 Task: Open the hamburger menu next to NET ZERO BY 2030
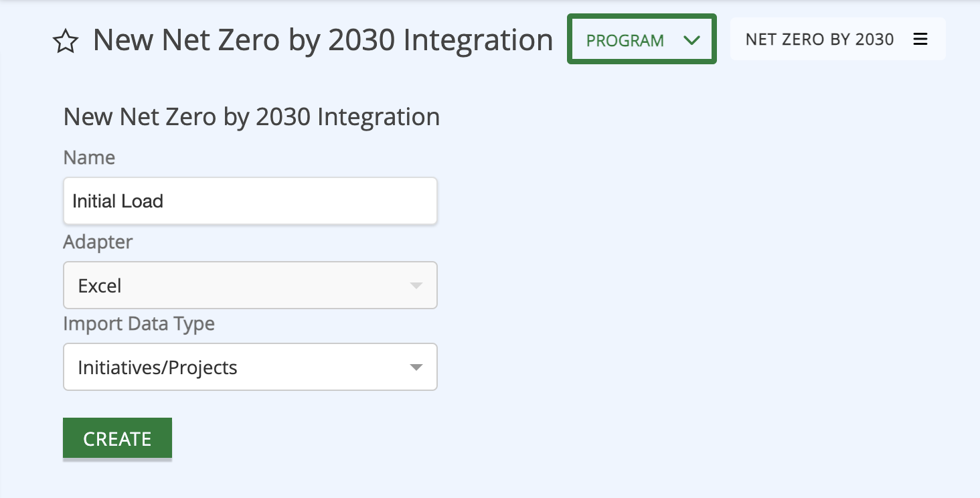click(x=921, y=39)
